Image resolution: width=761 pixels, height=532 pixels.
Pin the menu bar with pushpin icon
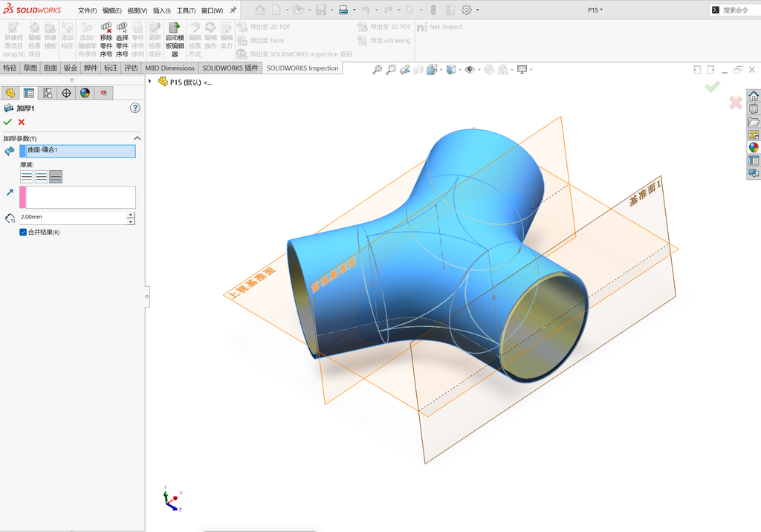pyautogui.click(x=233, y=10)
